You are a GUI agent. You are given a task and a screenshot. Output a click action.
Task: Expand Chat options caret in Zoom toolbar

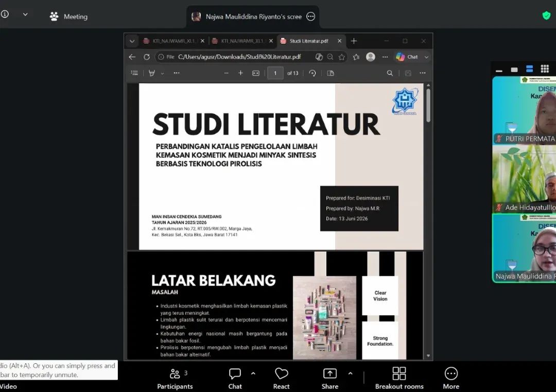click(x=253, y=373)
